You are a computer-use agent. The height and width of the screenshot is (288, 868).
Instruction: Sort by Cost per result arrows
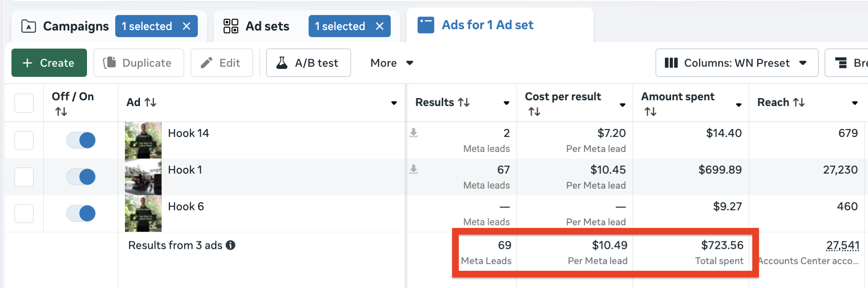(x=534, y=112)
